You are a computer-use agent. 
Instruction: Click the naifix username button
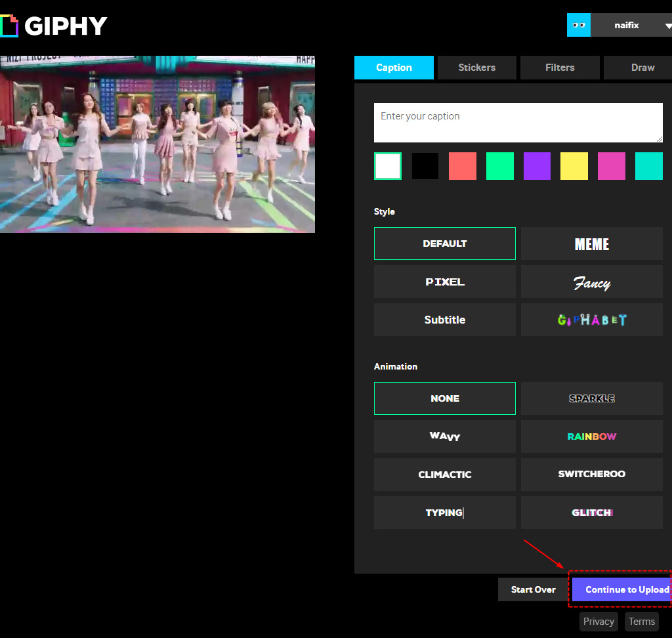click(627, 25)
